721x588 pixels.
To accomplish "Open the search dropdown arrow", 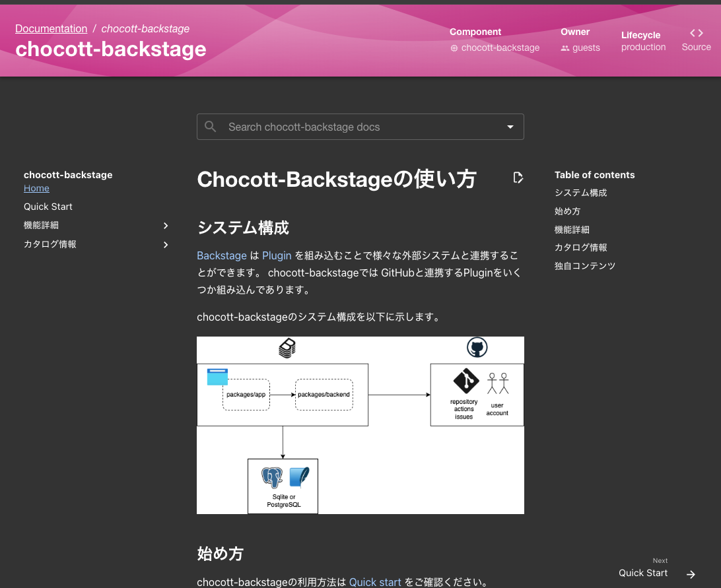I will (510, 127).
